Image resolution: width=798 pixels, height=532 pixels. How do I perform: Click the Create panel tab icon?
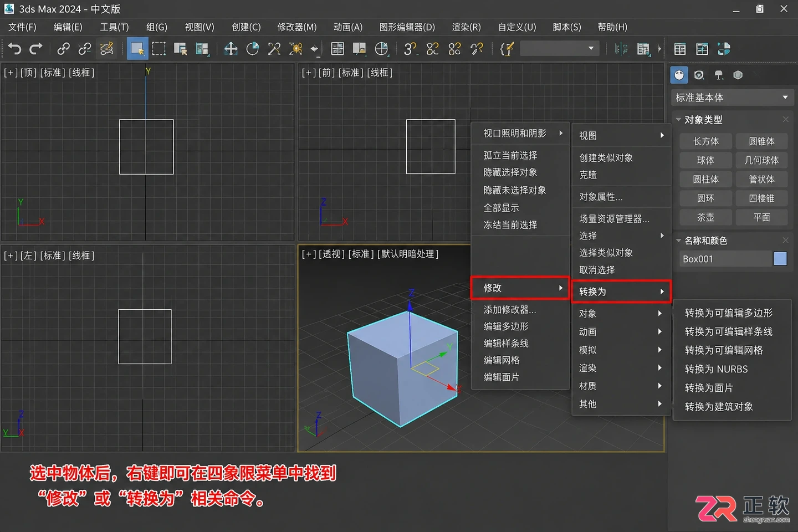click(x=679, y=75)
